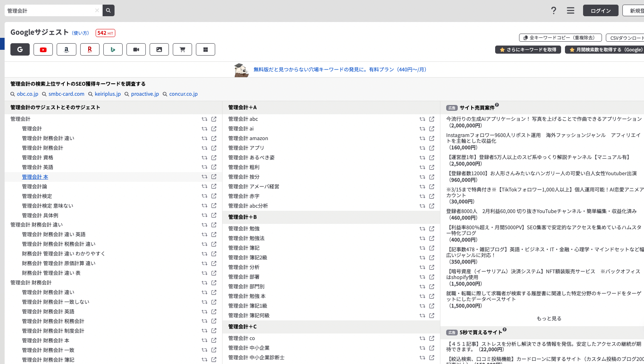View Bing keyword suggestions
This screenshot has height=364, width=644.
(x=113, y=49)
